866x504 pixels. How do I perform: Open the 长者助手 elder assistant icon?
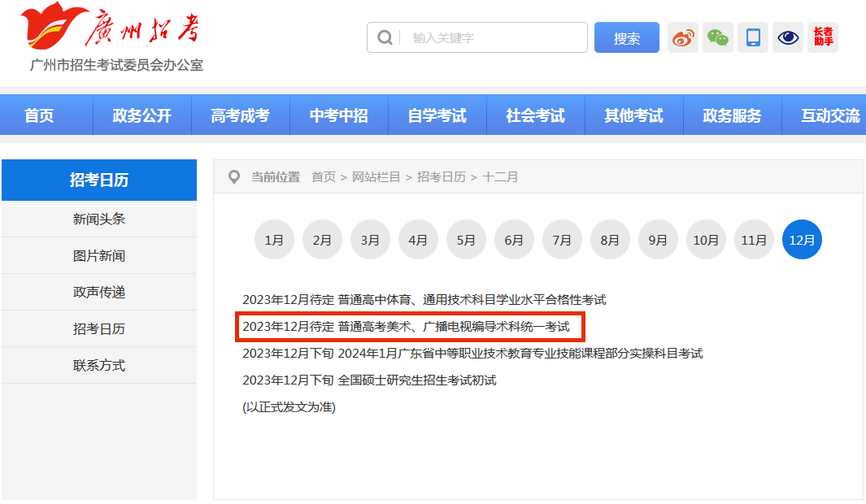coord(823,37)
